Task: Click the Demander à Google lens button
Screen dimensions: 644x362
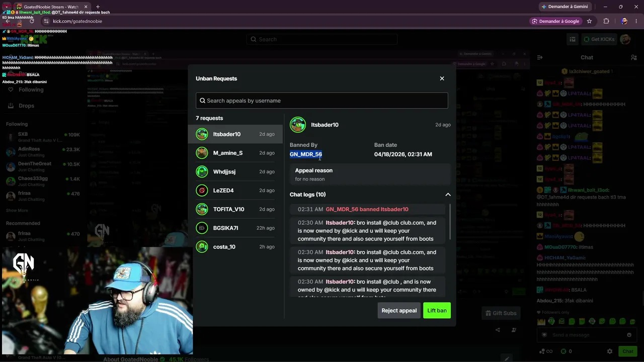Action: (x=556, y=21)
